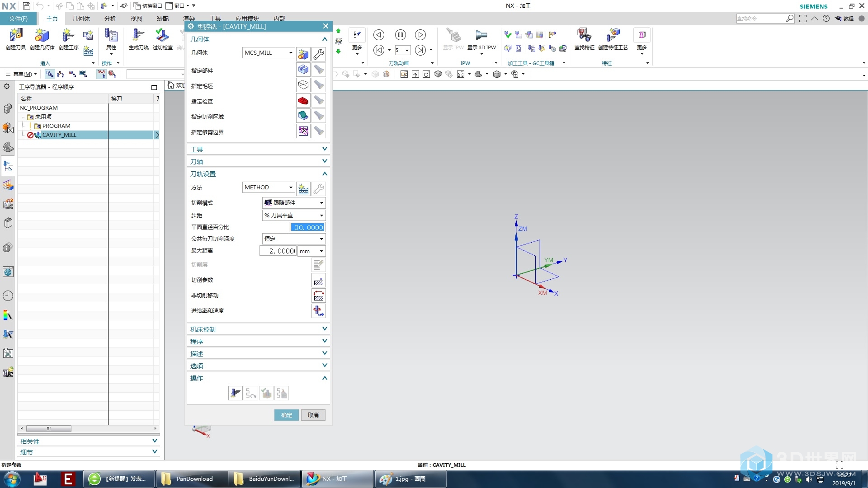Image resolution: width=868 pixels, height=488 pixels.
Task: Open Non Cutting Moves (非切削移动) dialog
Action: [319, 296]
